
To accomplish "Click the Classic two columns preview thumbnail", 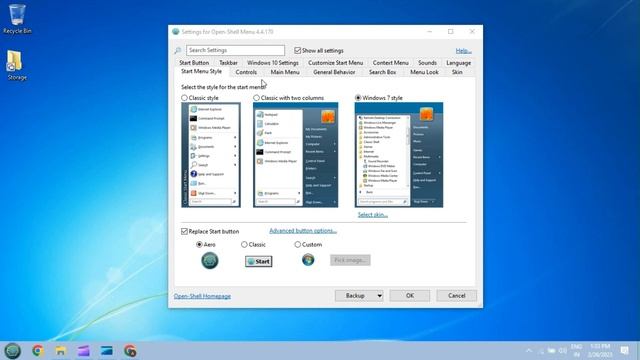I will 296,155.
